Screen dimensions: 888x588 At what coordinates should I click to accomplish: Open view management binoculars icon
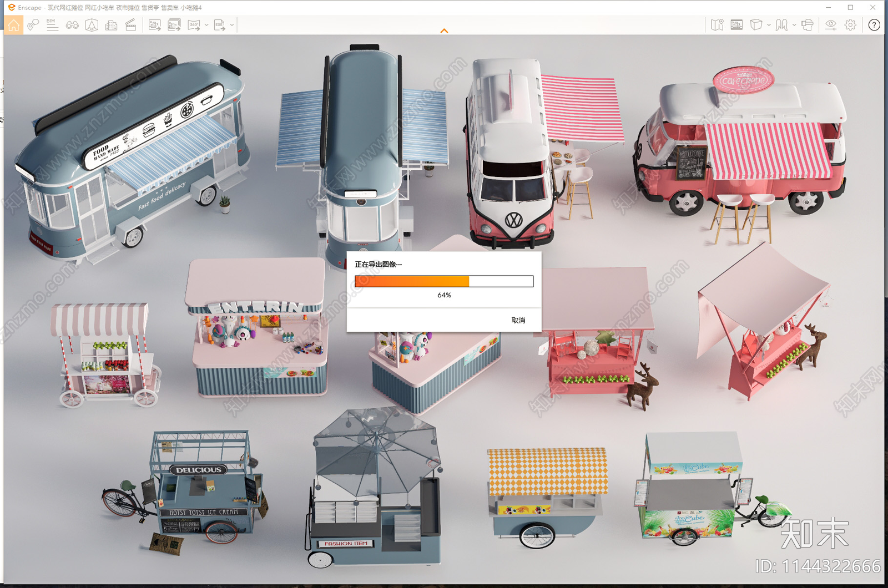(x=72, y=25)
